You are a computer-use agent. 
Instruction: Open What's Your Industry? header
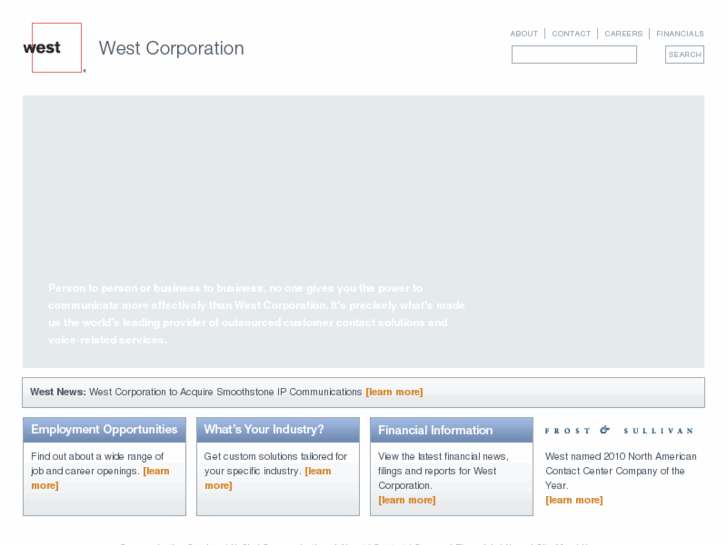click(x=278, y=430)
